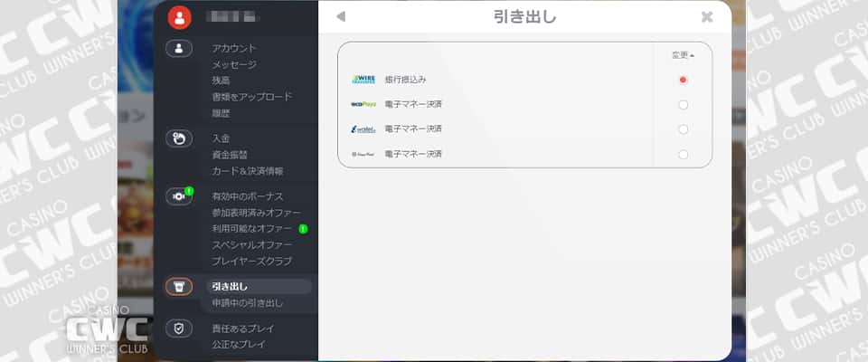Open 書類をアップロード menu item
This screenshot has width=868, height=362.
click(252, 97)
